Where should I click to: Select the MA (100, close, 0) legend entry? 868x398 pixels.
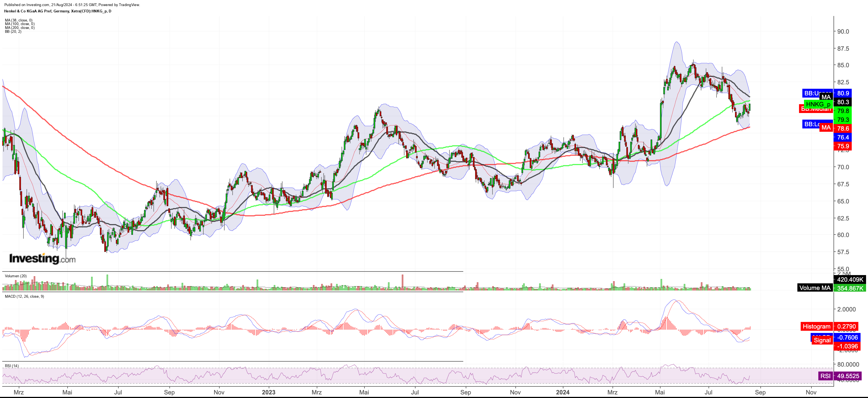[x=20, y=24]
